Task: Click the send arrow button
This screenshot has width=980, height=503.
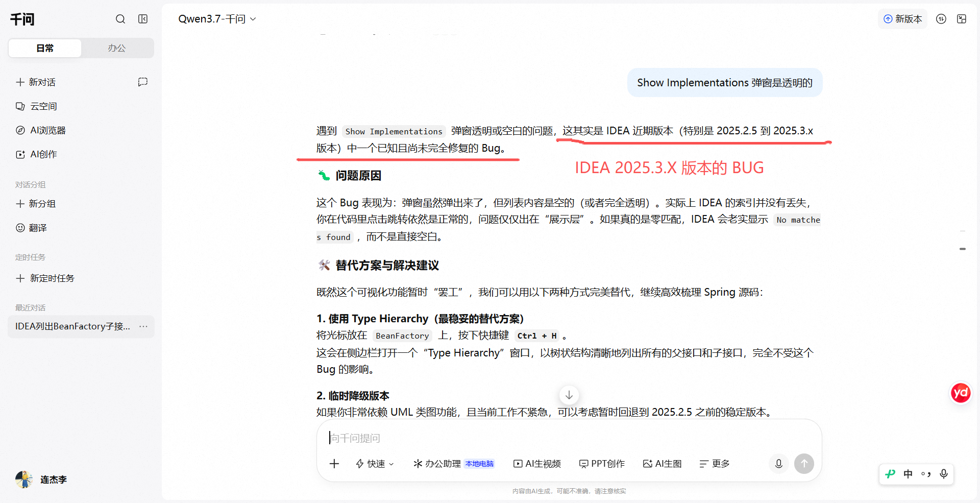Action: click(x=804, y=464)
